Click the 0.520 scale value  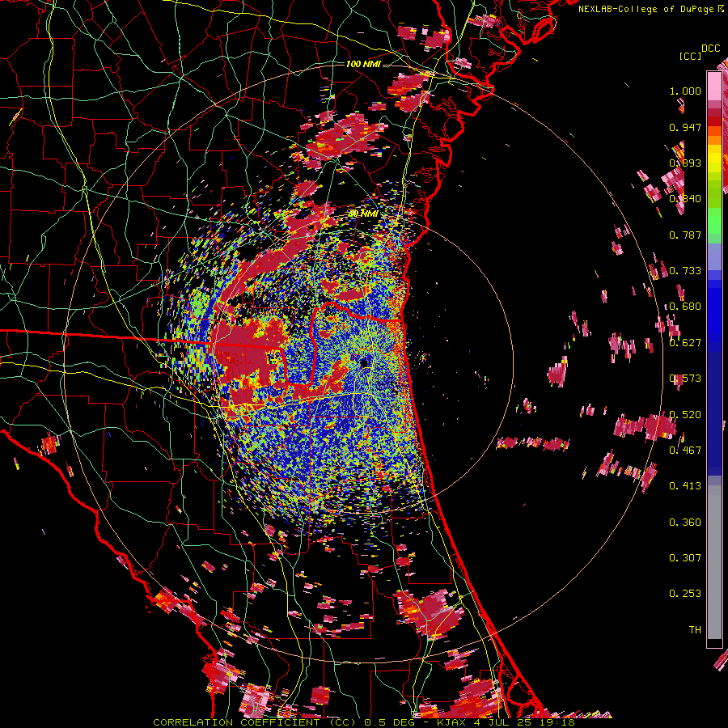coord(685,415)
